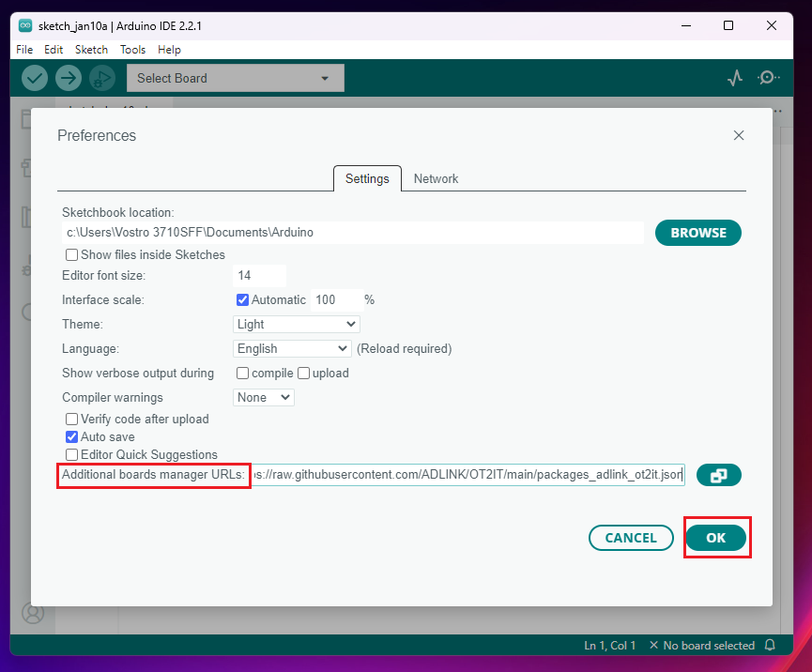The image size is (812, 672).
Task: Click the notifications bell in status bar
Action: point(770,646)
